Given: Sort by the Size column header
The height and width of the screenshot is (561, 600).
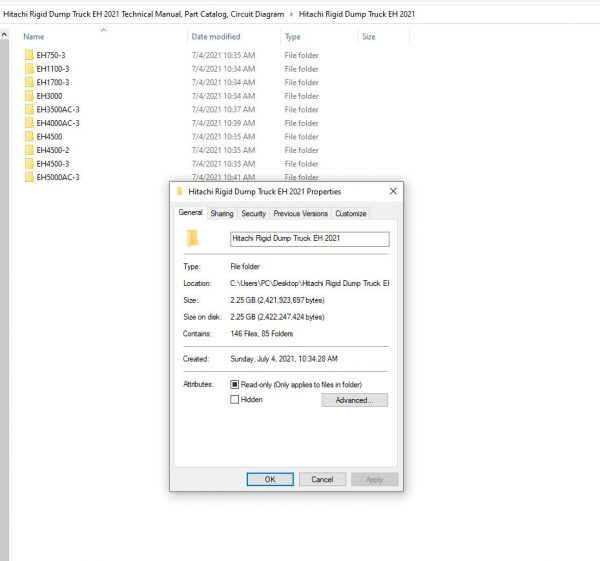Looking at the screenshot, I should pos(369,37).
